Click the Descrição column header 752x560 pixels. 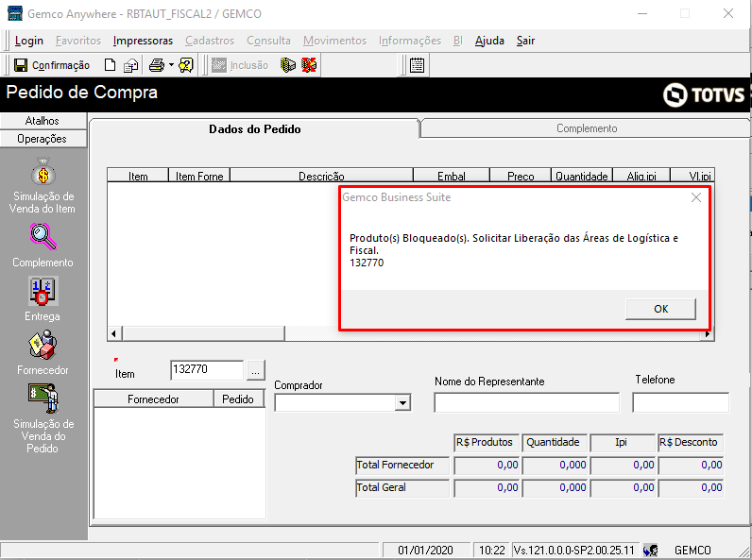[x=321, y=176]
